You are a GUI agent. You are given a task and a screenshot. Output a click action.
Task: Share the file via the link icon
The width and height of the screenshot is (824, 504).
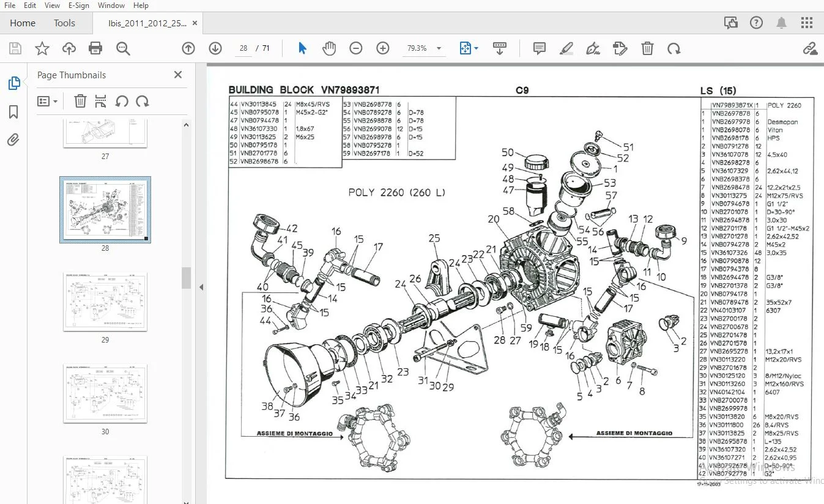pos(810,48)
